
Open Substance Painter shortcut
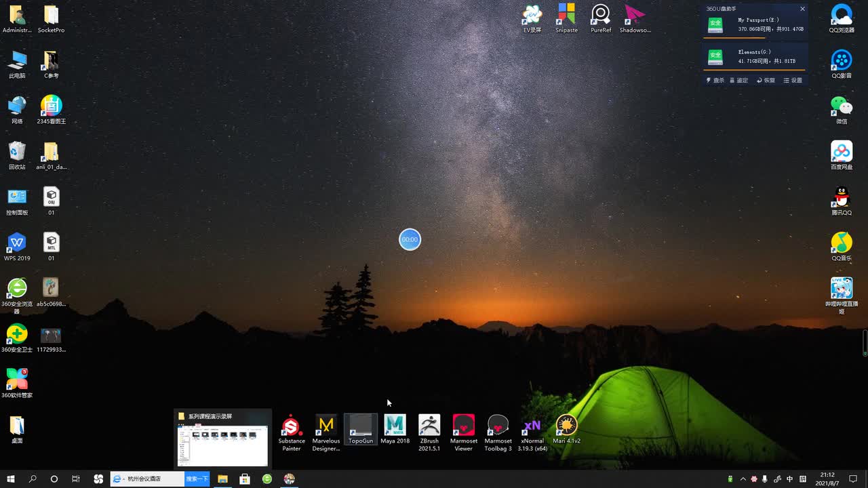[292, 432]
